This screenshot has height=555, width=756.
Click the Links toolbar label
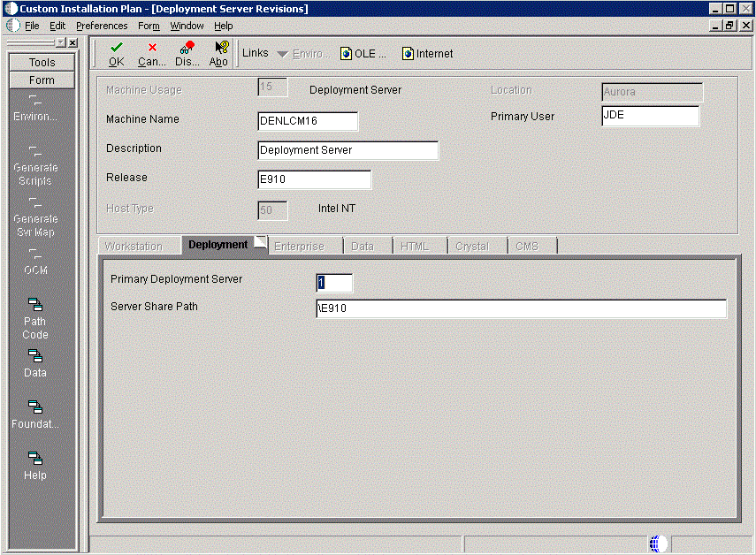(x=255, y=53)
